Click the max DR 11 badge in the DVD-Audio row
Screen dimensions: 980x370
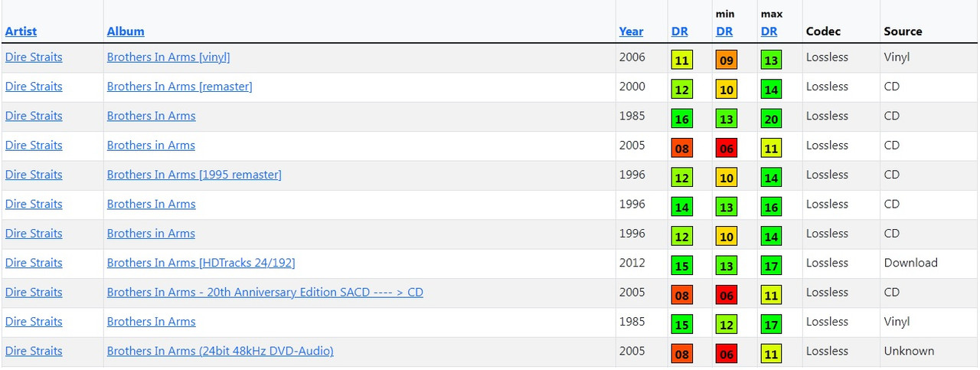coord(771,354)
